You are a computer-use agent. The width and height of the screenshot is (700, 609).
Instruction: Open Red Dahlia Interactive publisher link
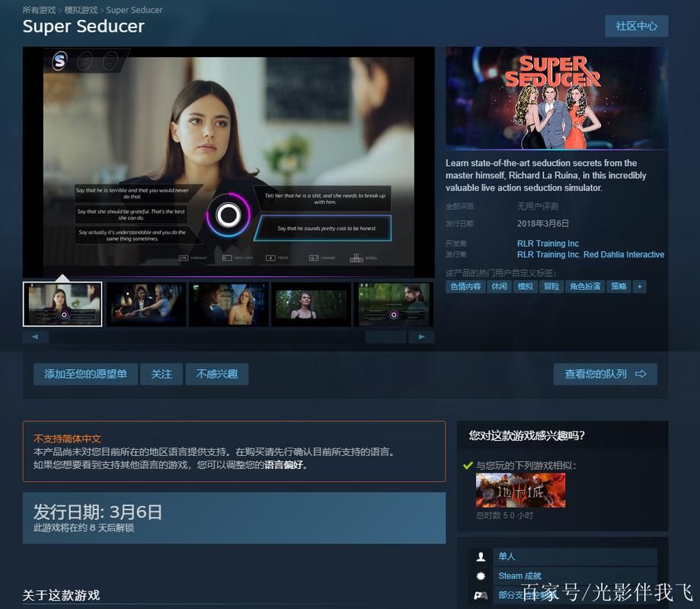(624, 254)
